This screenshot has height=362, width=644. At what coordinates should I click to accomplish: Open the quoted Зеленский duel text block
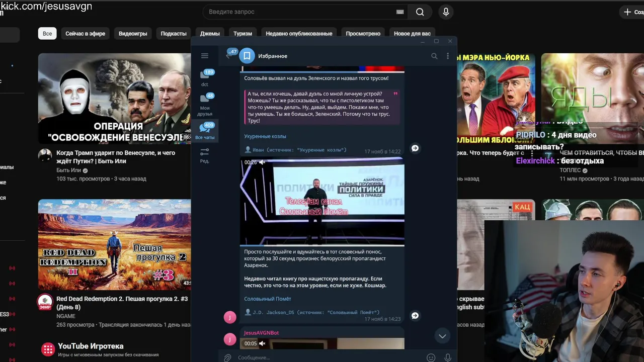click(322, 107)
